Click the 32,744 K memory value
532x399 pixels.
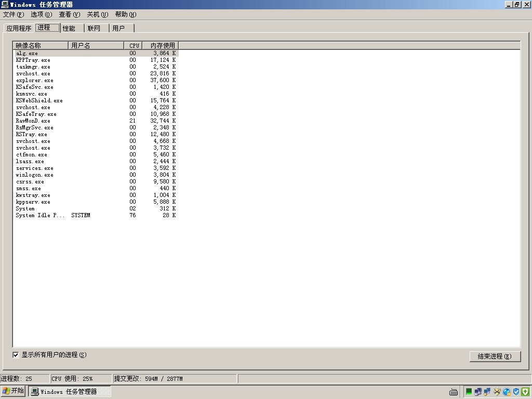tap(163, 121)
